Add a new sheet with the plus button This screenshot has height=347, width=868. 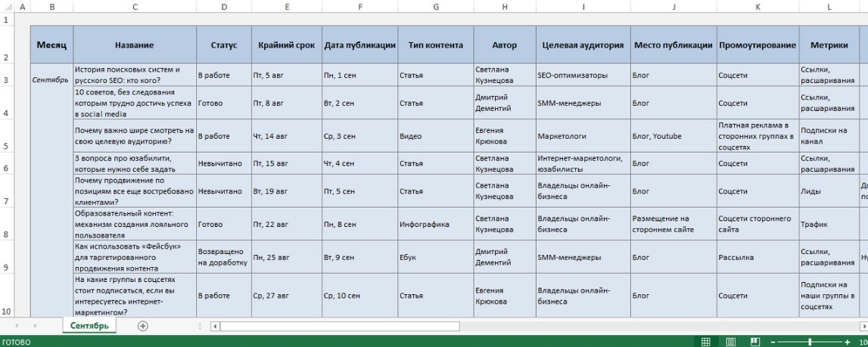pos(142,326)
